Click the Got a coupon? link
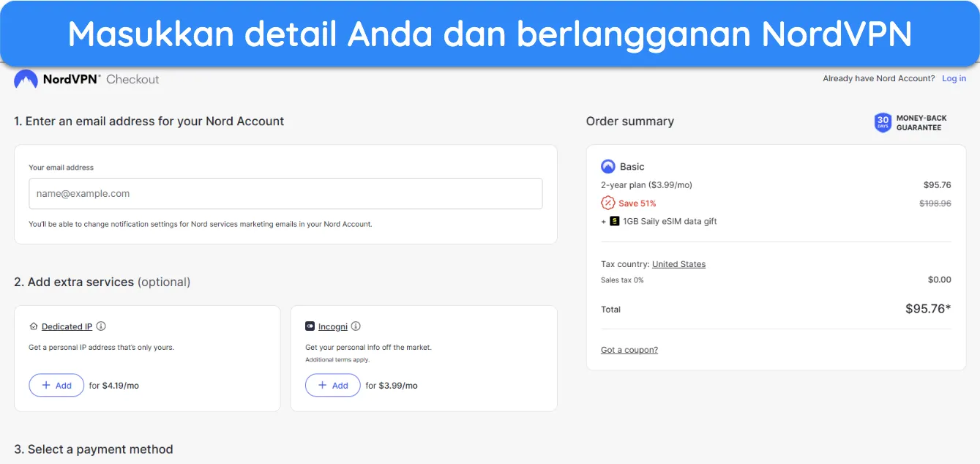Image resolution: width=980 pixels, height=464 pixels. [629, 350]
